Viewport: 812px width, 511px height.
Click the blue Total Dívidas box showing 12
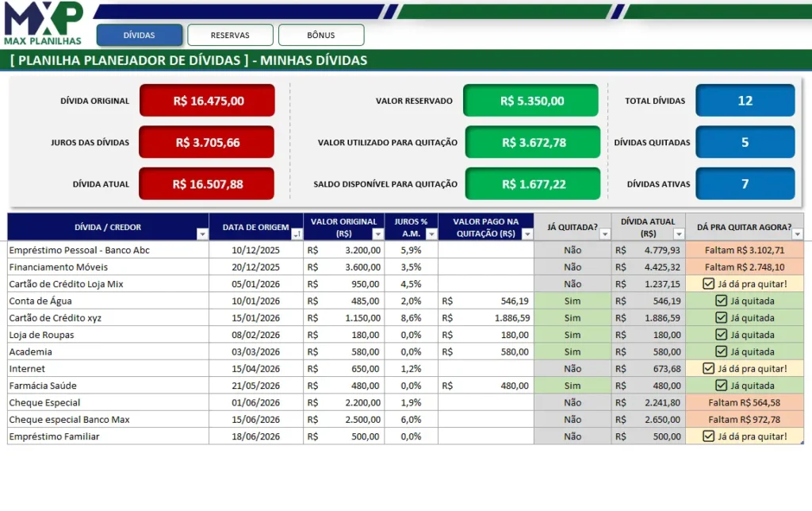click(x=745, y=101)
